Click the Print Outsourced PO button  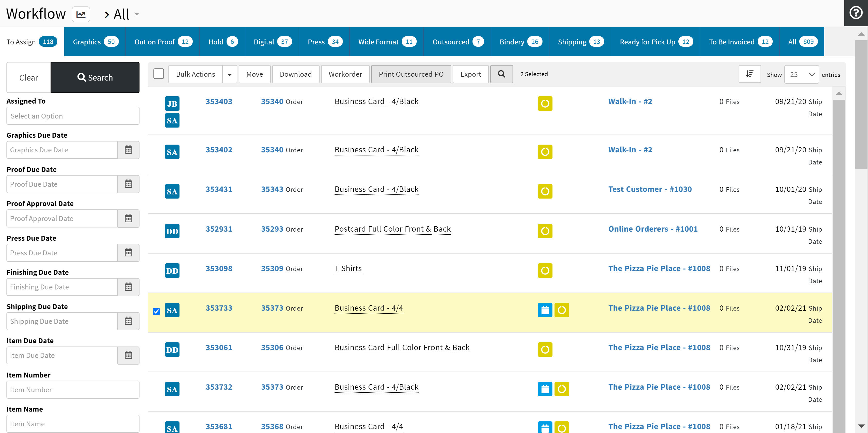coord(411,74)
